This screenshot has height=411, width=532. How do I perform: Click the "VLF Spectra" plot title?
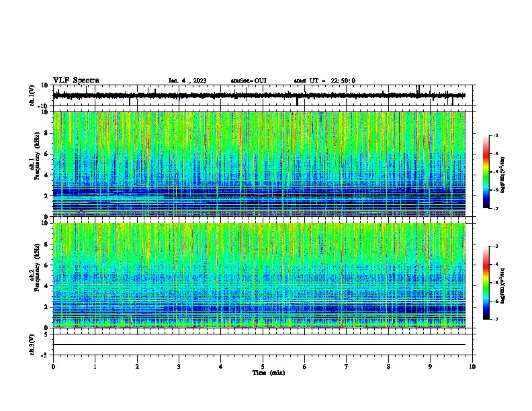(x=76, y=81)
